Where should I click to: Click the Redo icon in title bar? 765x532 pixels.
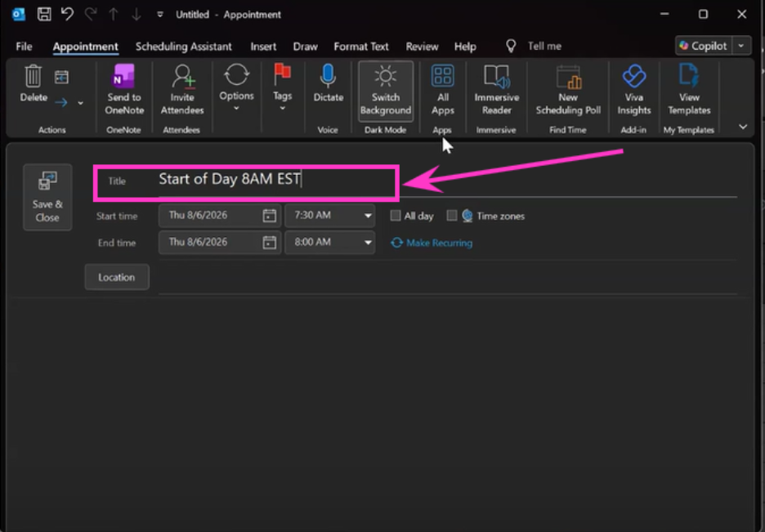pyautogui.click(x=91, y=14)
